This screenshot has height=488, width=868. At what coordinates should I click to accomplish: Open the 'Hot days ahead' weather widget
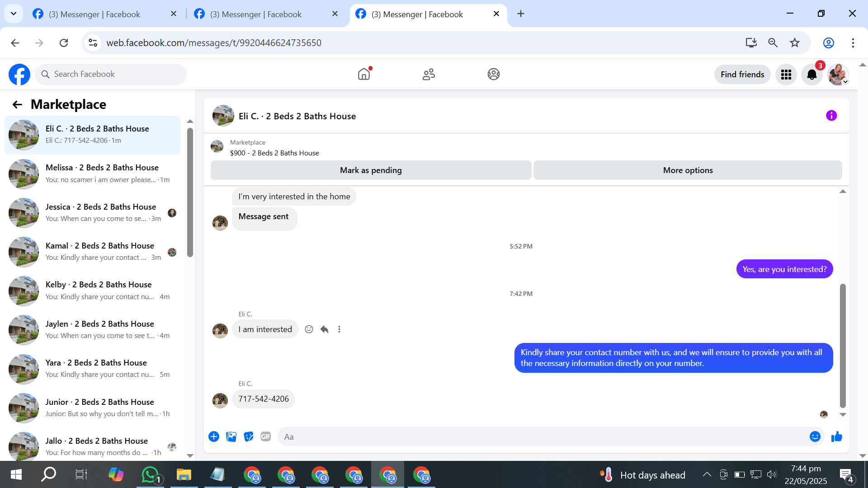click(x=643, y=475)
